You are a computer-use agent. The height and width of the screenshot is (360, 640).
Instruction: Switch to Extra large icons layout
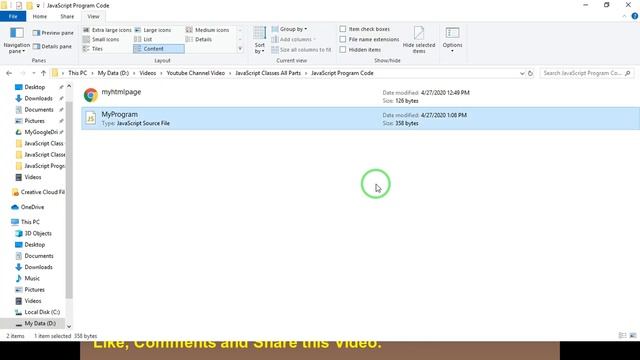(x=107, y=30)
